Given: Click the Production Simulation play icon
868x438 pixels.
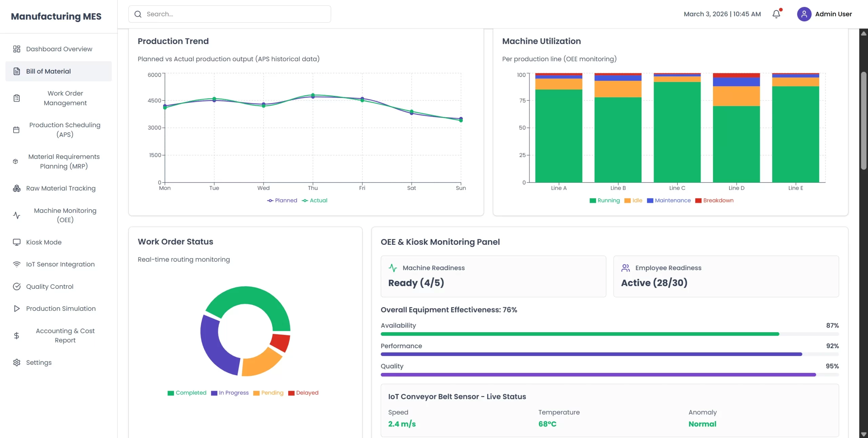Looking at the screenshot, I should click(x=17, y=308).
